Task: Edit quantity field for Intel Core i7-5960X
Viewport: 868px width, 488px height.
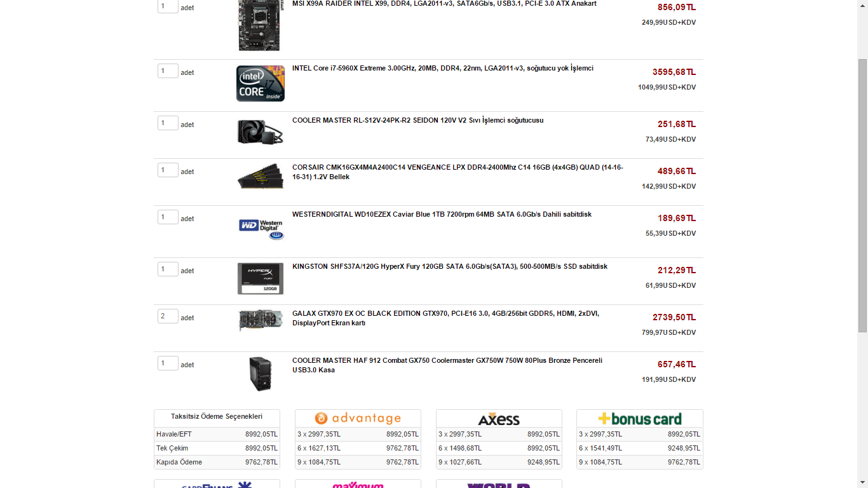Action: [x=168, y=71]
